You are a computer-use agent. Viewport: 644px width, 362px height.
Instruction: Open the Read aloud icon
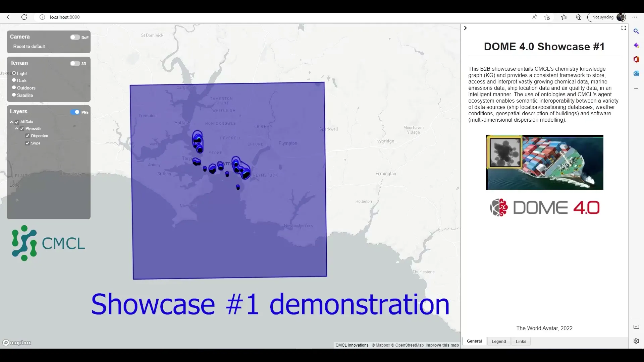click(x=535, y=17)
